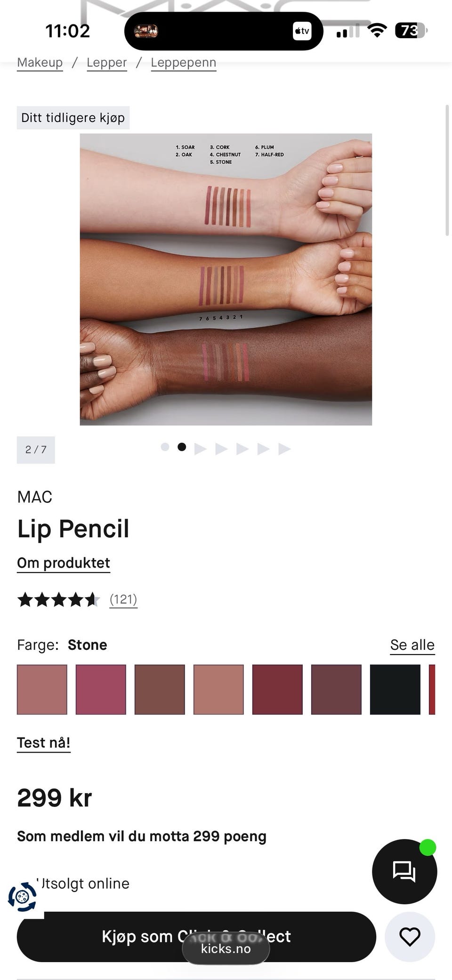
Task: Tap the first carousel dot indicator
Action: pyautogui.click(x=165, y=447)
